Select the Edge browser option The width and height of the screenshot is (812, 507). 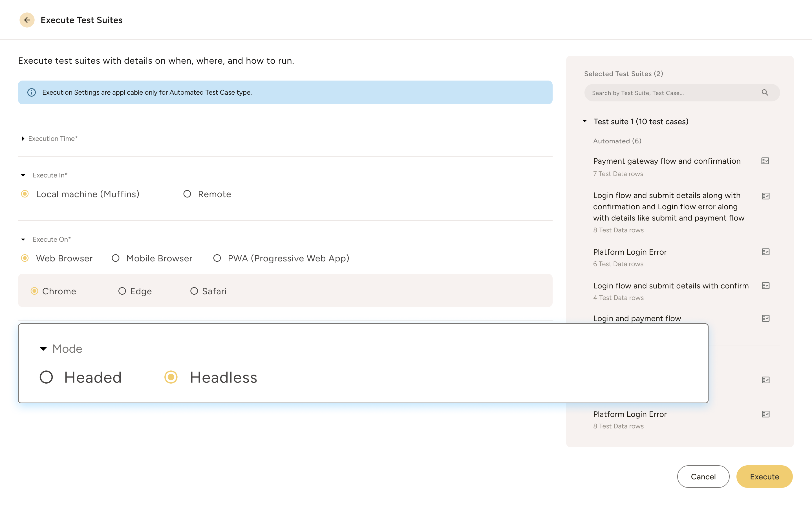[122, 291]
